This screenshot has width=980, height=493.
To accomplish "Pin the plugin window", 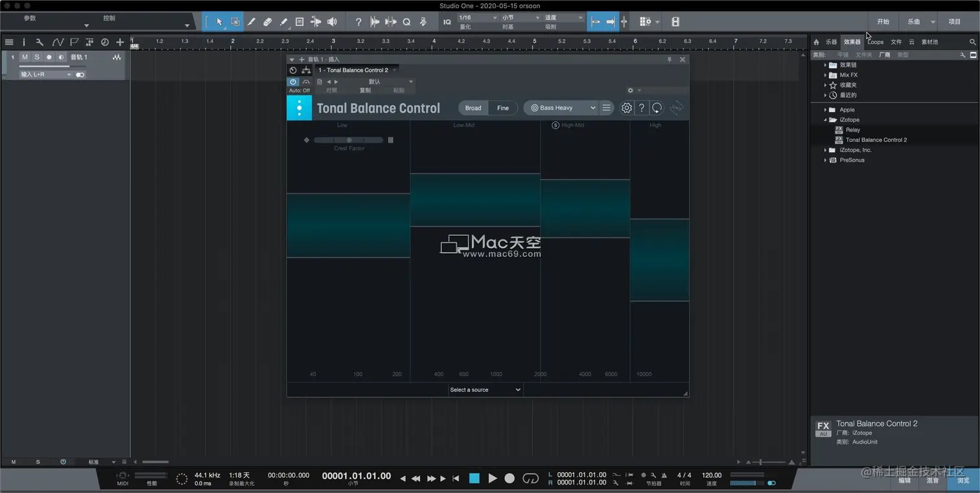I will point(670,59).
